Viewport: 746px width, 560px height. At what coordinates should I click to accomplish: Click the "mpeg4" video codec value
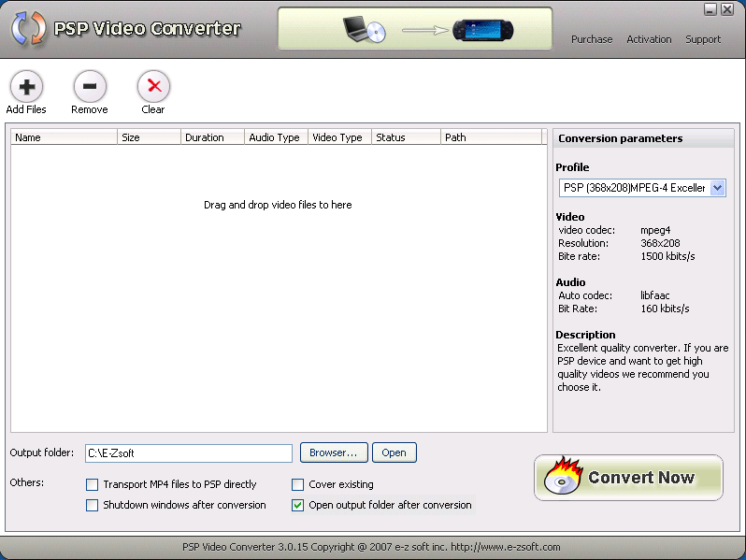(x=655, y=230)
